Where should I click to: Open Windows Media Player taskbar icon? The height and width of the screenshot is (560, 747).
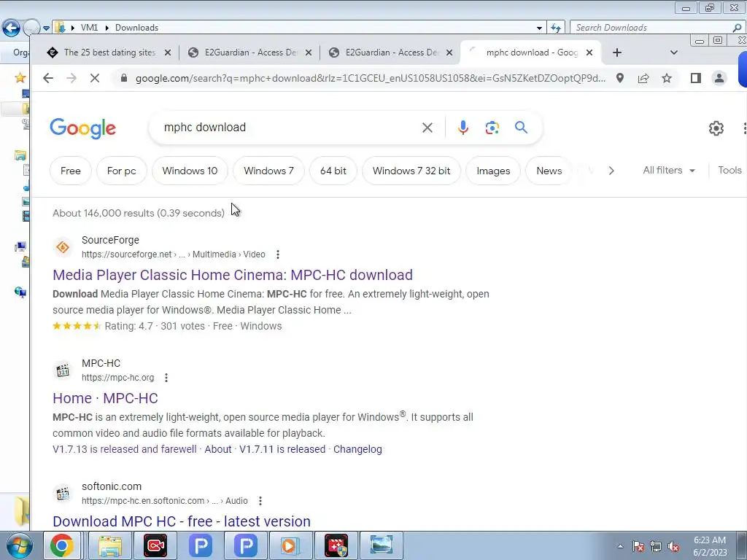[290, 545]
